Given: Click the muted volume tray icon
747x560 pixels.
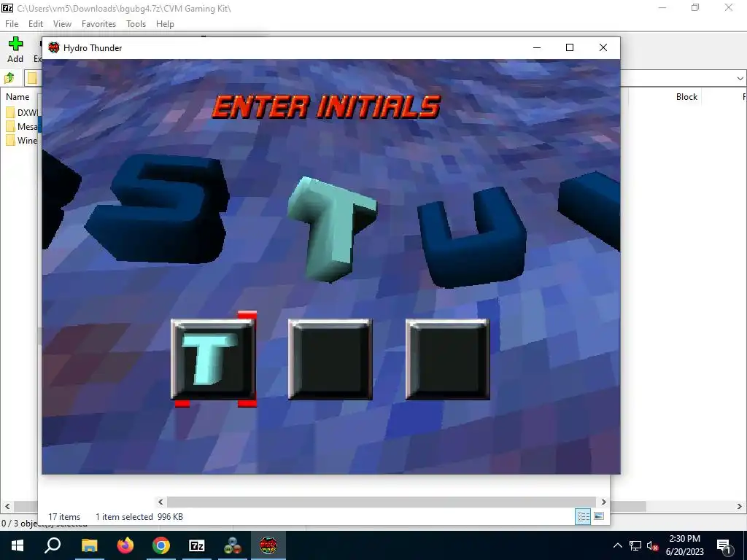Looking at the screenshot, I should (x=653, y=545).
